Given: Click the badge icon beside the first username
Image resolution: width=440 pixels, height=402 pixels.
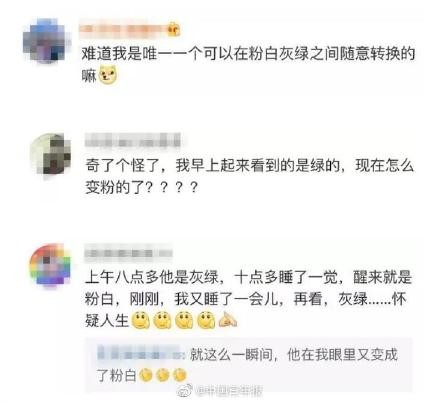Looking at the screenshot, I should click(174, 29).
